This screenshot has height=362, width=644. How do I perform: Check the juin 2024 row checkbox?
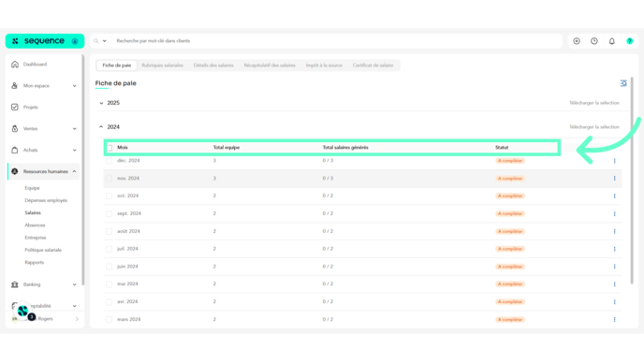pos(109,267)
